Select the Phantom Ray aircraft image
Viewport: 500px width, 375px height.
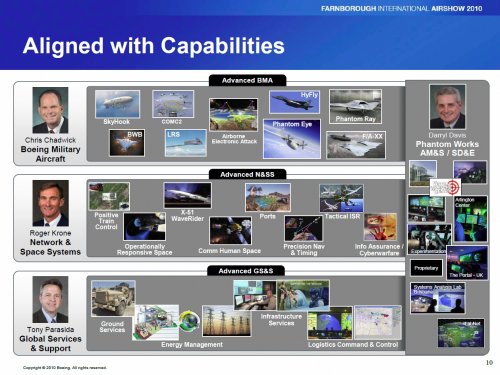pyautogui.click(x=355, y=106)
